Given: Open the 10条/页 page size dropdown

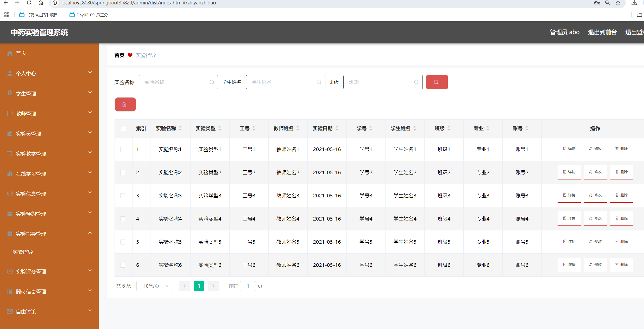Looking at the screenshot, I should tap(154, 286).
